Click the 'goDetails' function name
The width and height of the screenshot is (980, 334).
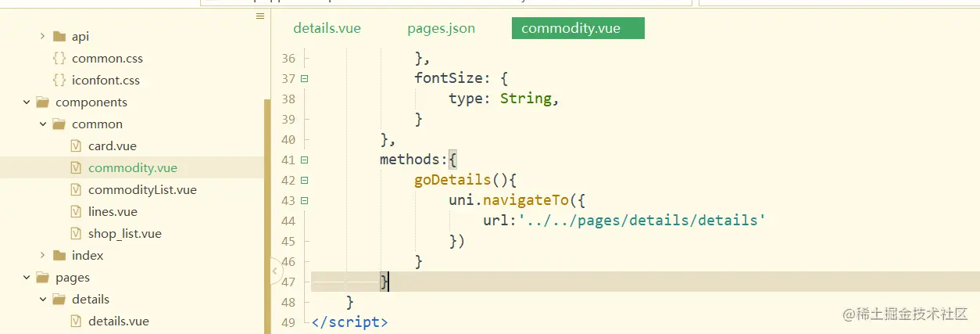[452, 180]
